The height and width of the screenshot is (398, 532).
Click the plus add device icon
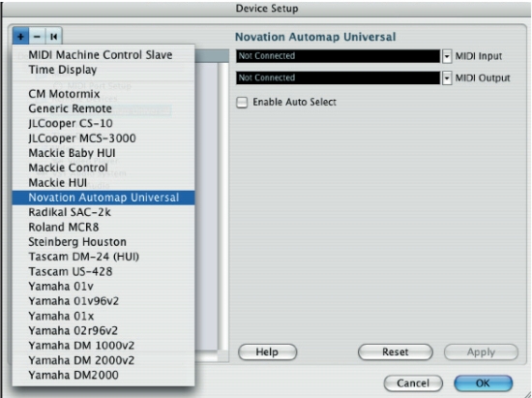click(20, 37)
